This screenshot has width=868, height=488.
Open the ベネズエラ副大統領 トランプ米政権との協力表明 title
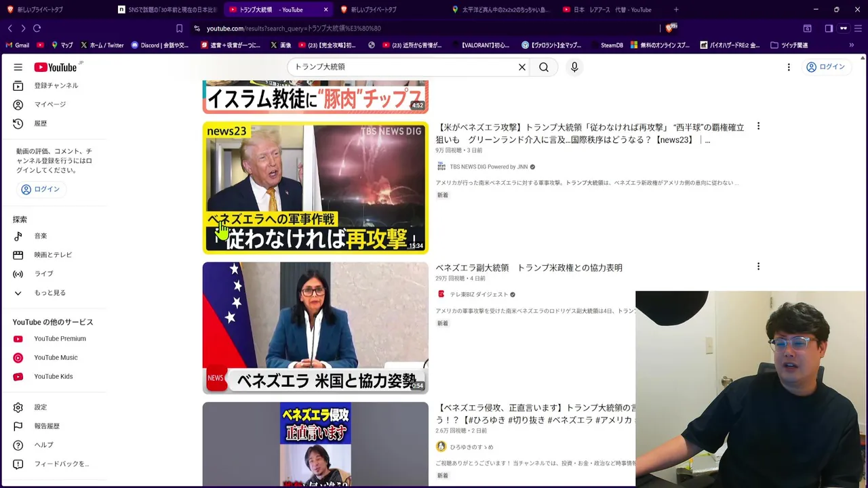tap(529, 268)
